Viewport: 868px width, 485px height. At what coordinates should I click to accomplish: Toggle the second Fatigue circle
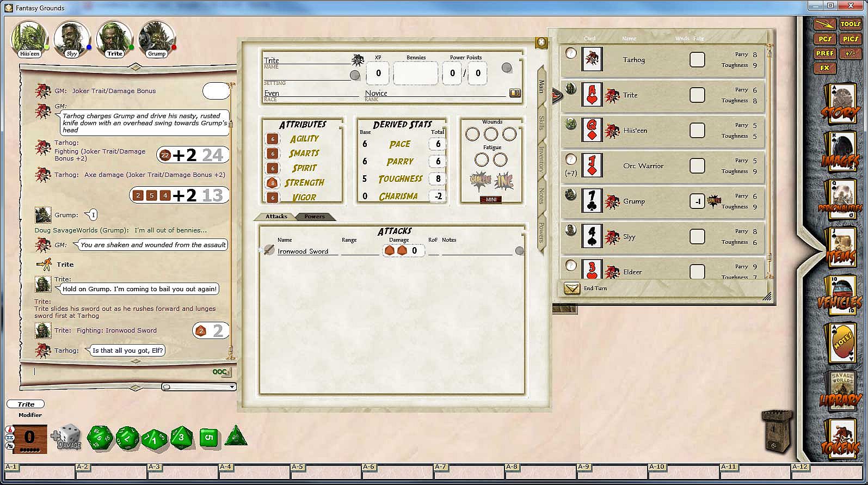[500, 160]
